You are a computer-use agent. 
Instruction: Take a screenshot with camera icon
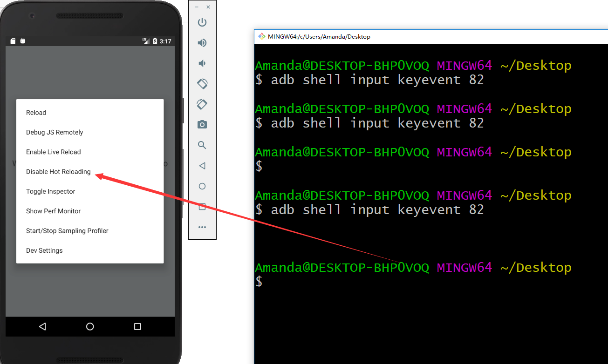pos(202,124)
